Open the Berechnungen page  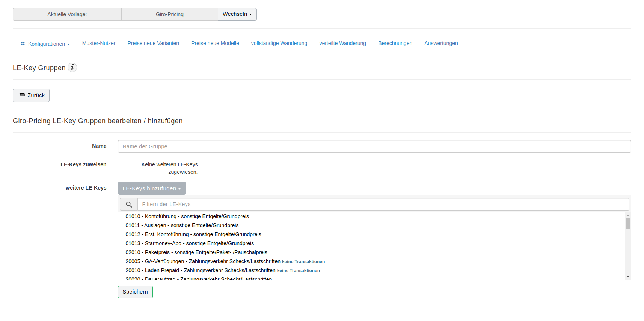(x=395, y=43)
